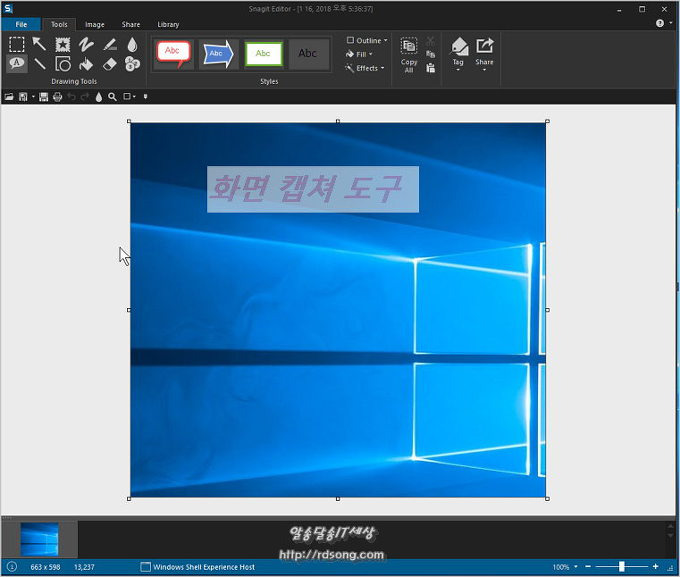Click the Help question mark icon
The height and width of the screenshot is (577, 680).
point(660,23)
